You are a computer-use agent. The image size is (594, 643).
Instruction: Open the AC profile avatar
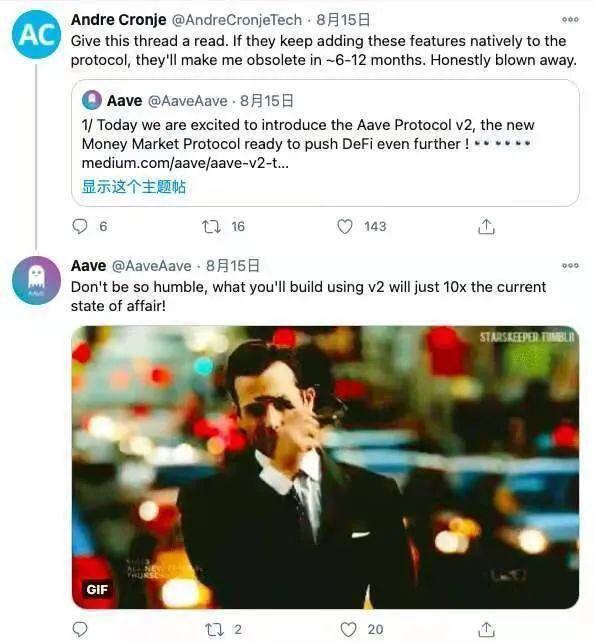(x=36, y=34)
